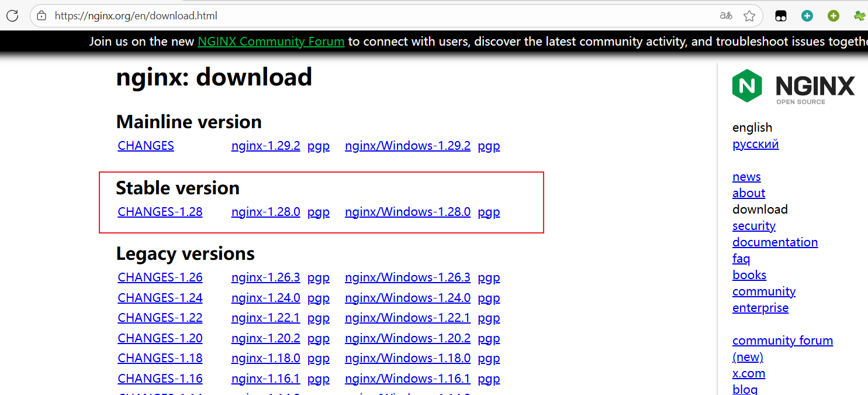Viewport: 868px width, 395px height.
Task: Open pgp signature next to nginx-1.26.3
Action: 319,277
